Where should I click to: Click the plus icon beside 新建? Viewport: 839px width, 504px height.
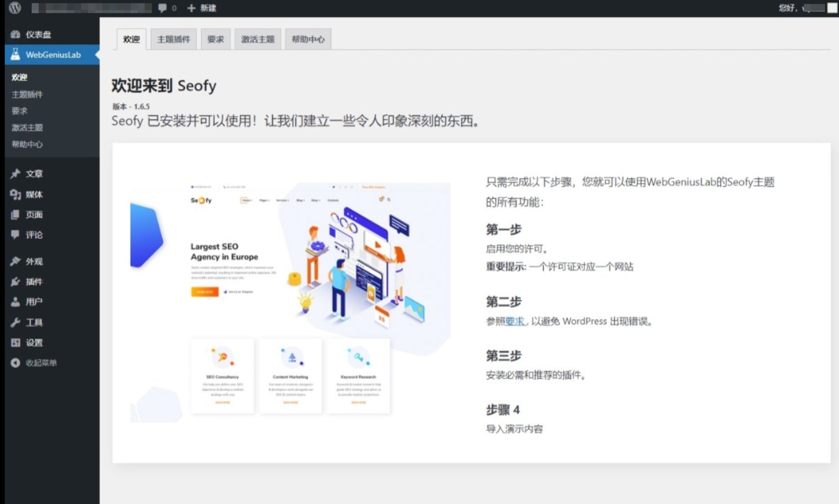[x=191, y=8]
